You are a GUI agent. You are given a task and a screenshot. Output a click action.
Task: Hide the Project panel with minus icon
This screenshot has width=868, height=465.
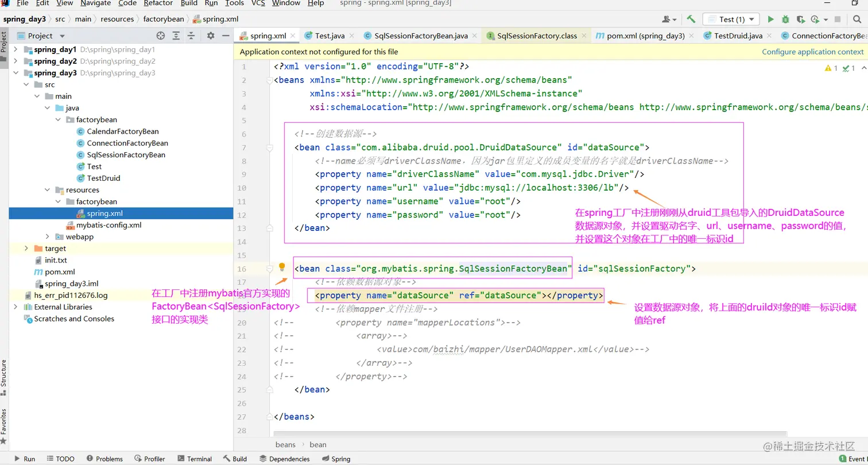coord(226,36)
